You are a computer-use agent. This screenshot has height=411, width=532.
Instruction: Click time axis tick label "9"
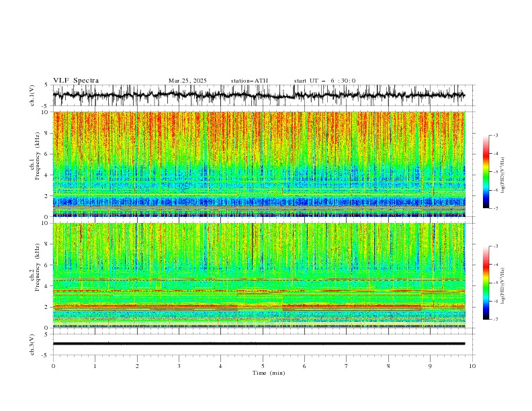tap(430, 366)
